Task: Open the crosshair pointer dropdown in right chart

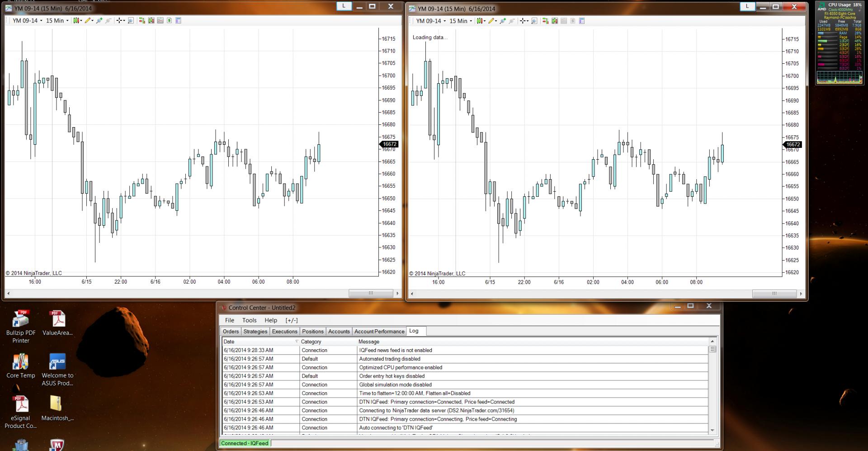Action: [x=524, y=21]
